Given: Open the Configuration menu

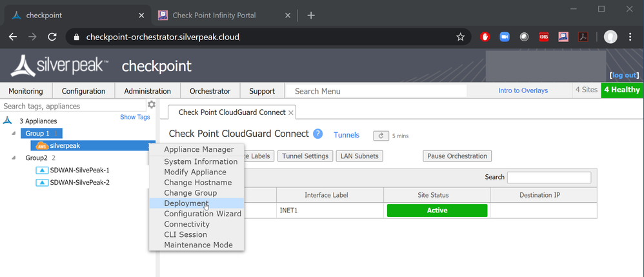Looking at the screenshot, I should pyautogui.click(x=84, y=91).
